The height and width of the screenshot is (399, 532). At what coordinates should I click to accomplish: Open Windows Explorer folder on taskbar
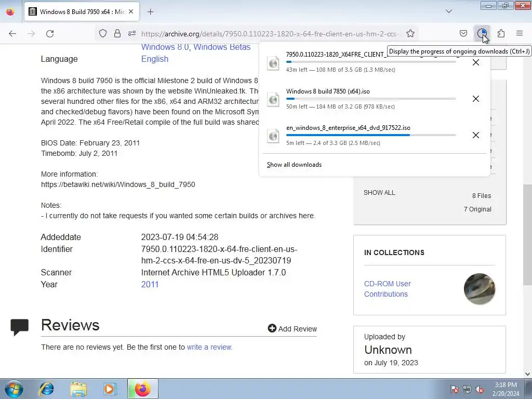pyautogui.click(x=78, y=389)
